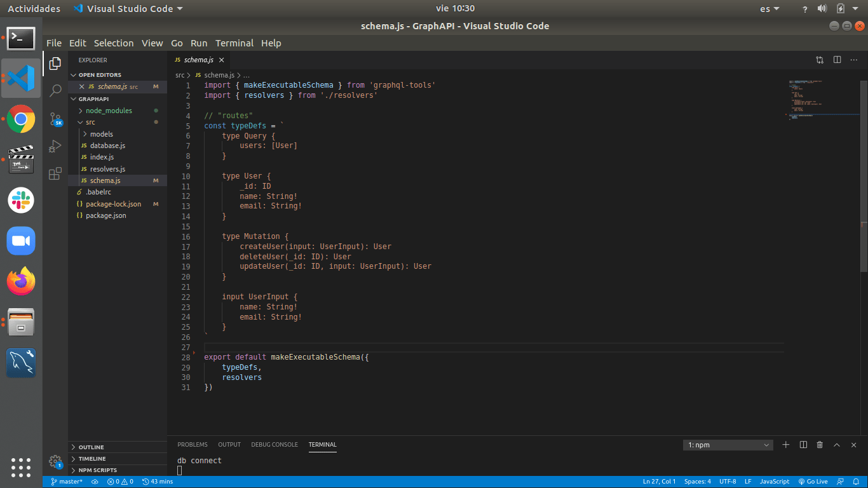Open the Manage gear icon
The height and width of the screenshot is (488, 868).
point(55,461)
